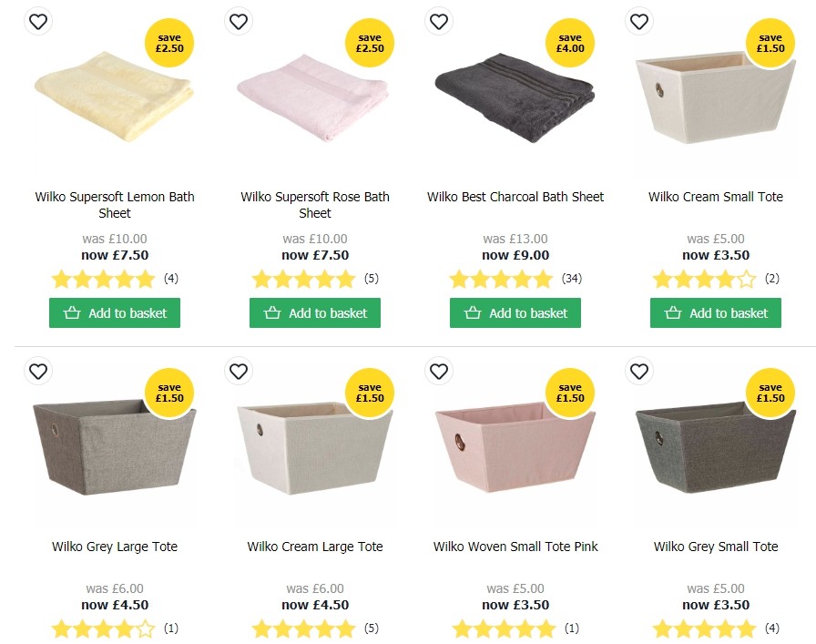Screen dimensions: 816x644
Task: Tap the heart icon on Wilko Grey Large Tote
Action: click(37, 372)
